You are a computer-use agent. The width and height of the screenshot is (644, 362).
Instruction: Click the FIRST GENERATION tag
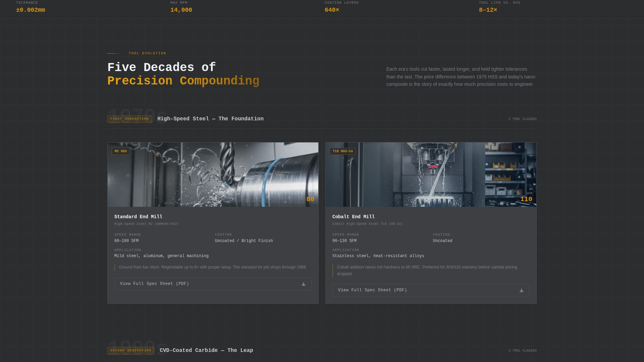(x=129, y=119)
